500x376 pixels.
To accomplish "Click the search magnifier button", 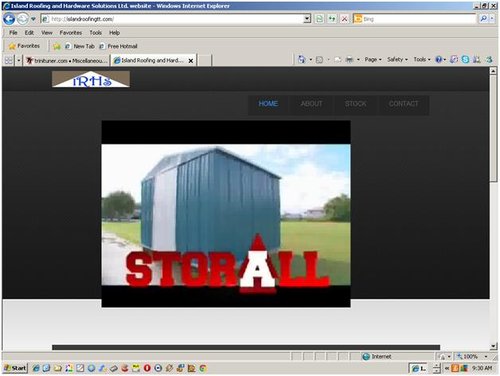I will coord(483,19).
